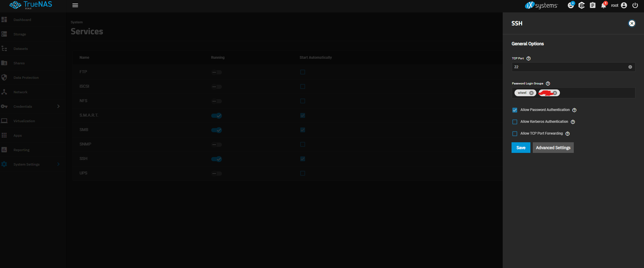Open the root user account menu
Screen dimensions: 644x268
[619, 5]
